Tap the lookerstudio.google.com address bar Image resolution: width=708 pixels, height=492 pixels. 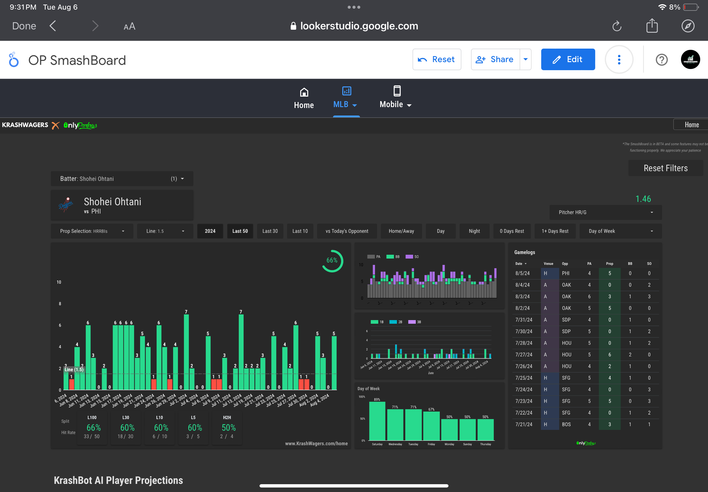click(354, 26)
